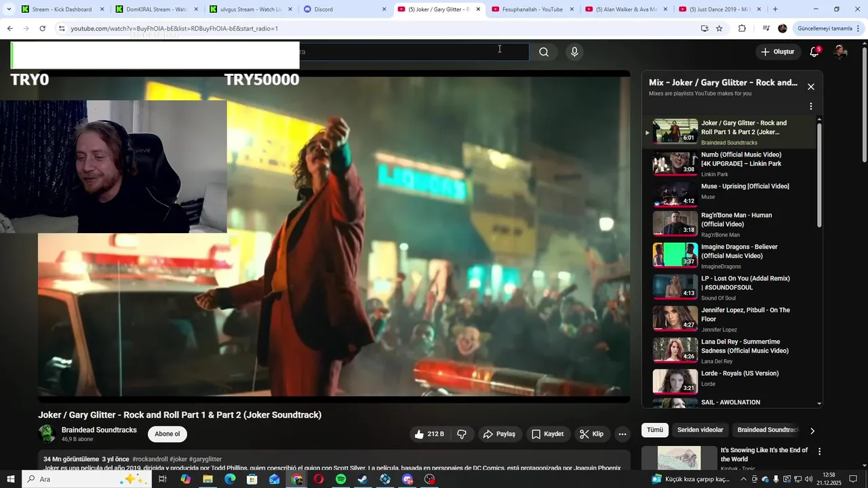Viewport: 868px width, 488px height.
Task: Open Chrome three-dot menu
Action: [859, 28]
